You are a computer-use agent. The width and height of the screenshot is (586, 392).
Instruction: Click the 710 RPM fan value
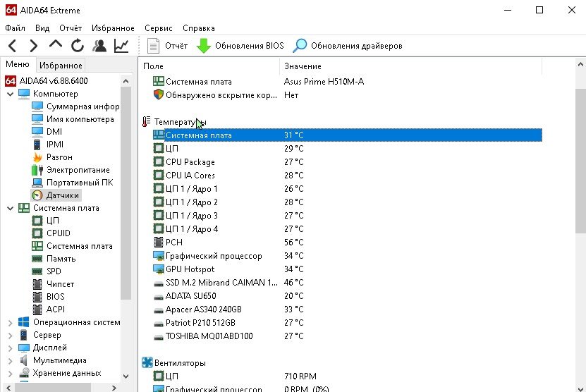coord(300,376)
